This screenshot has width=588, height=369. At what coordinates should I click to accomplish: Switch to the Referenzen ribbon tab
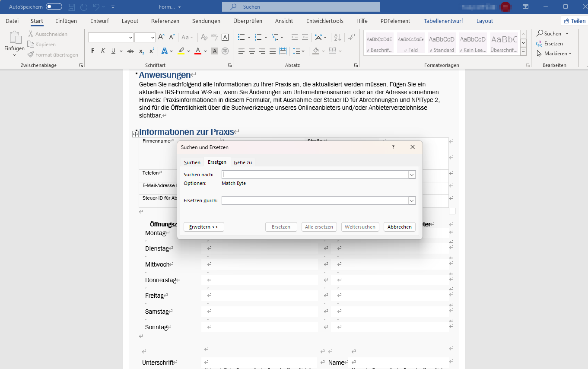click(x=165, y=21)
